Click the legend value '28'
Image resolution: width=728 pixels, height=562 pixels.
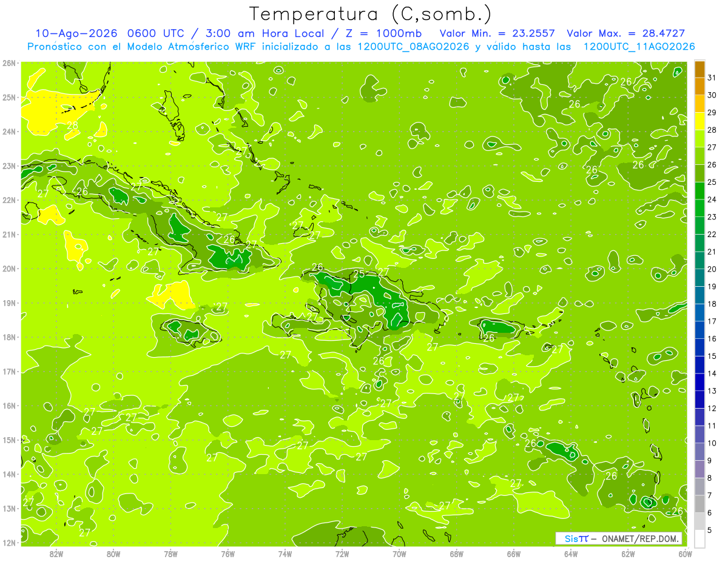click(712, 130)
